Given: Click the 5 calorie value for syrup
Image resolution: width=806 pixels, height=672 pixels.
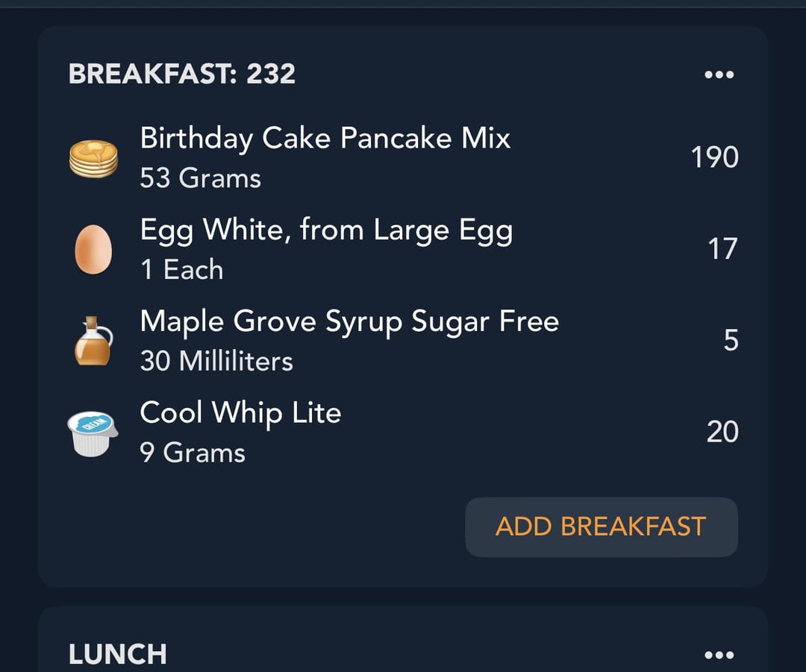Looking at the screenshot, I should coord(731,340).
